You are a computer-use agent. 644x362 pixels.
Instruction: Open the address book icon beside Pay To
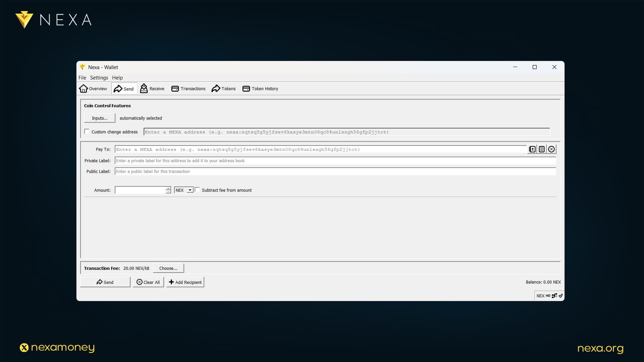532,149
